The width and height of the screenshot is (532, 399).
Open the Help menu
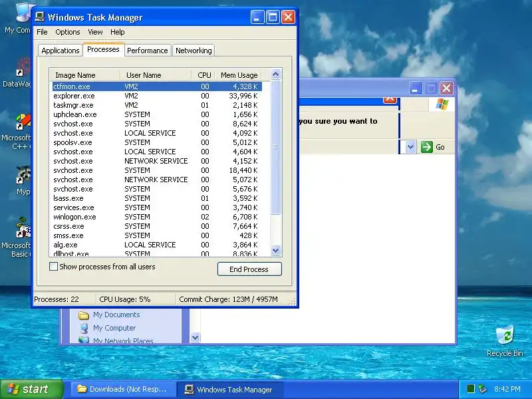pyautogui.click(x=118, y=32)
